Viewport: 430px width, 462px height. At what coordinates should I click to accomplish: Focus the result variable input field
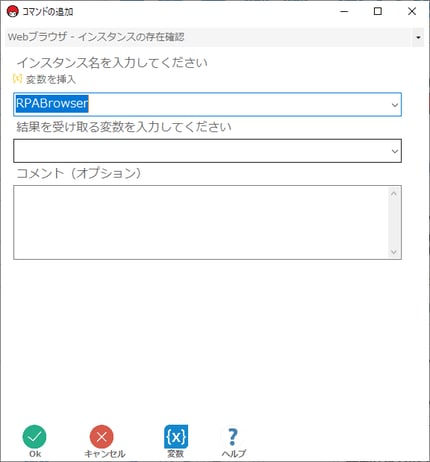coord(207,151)
